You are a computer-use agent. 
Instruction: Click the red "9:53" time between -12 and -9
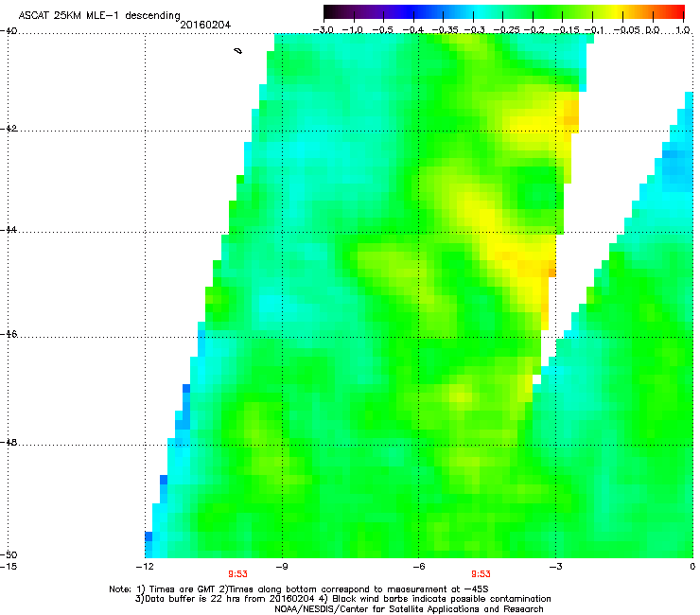point(237,574)
